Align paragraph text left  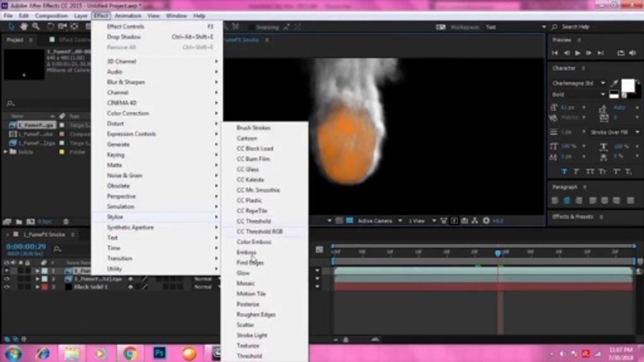554,201
